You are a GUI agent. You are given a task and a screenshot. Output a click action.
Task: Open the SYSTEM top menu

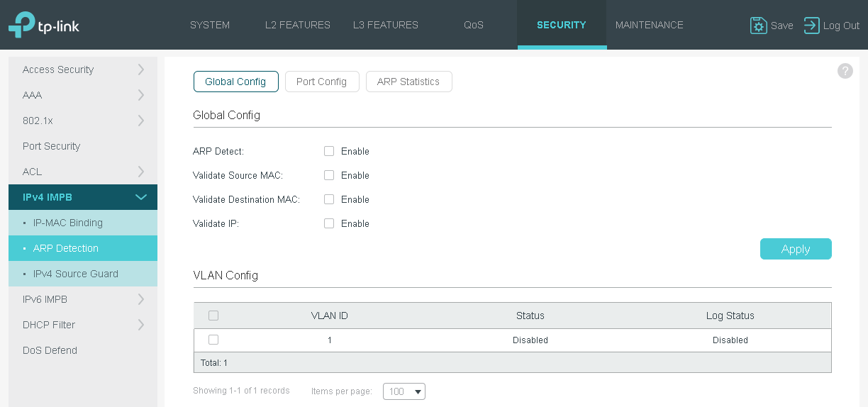[210, 25]
